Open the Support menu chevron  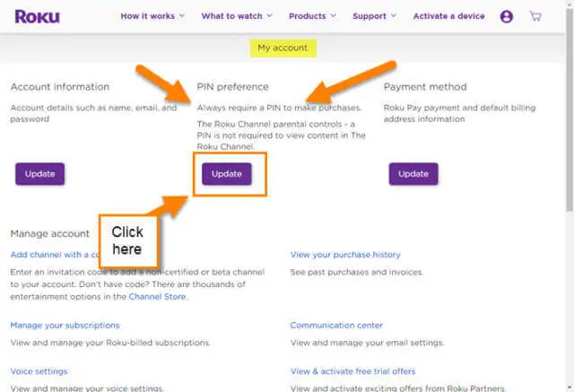(394, 16)
